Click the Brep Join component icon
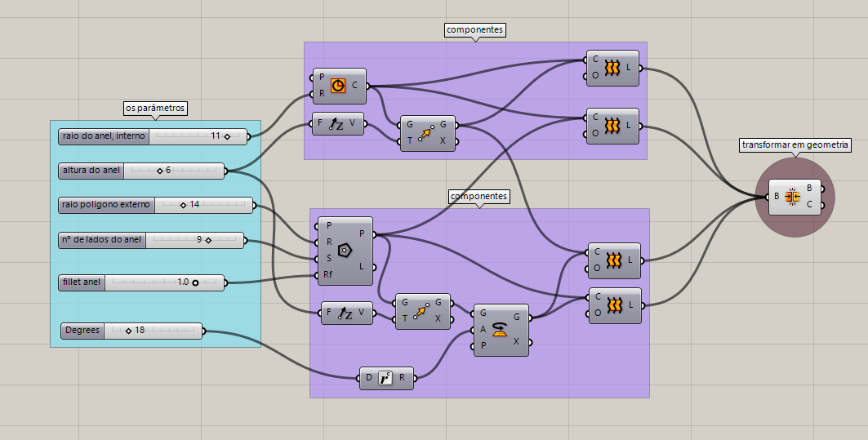Screen dimensions: 868x440 click(x=791, y=197)
